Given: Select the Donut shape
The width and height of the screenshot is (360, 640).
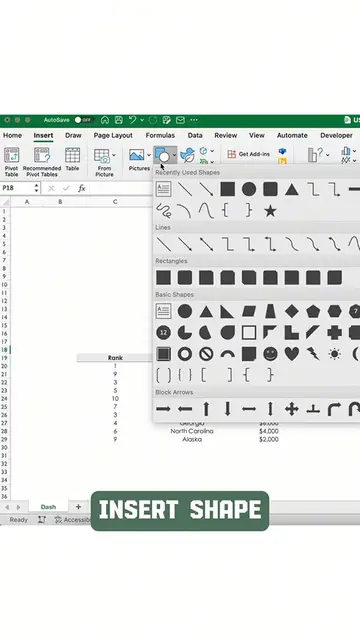Looking at the screenshot, I should pyautogui.click(x=184, y=354).
